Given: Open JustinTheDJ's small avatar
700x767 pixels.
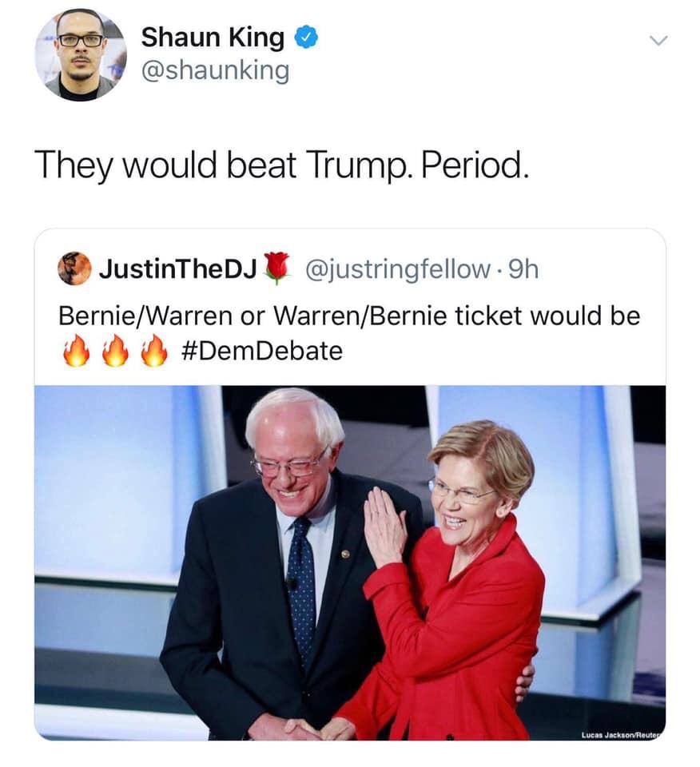Looking at the screenshot, I should [74, 268].
